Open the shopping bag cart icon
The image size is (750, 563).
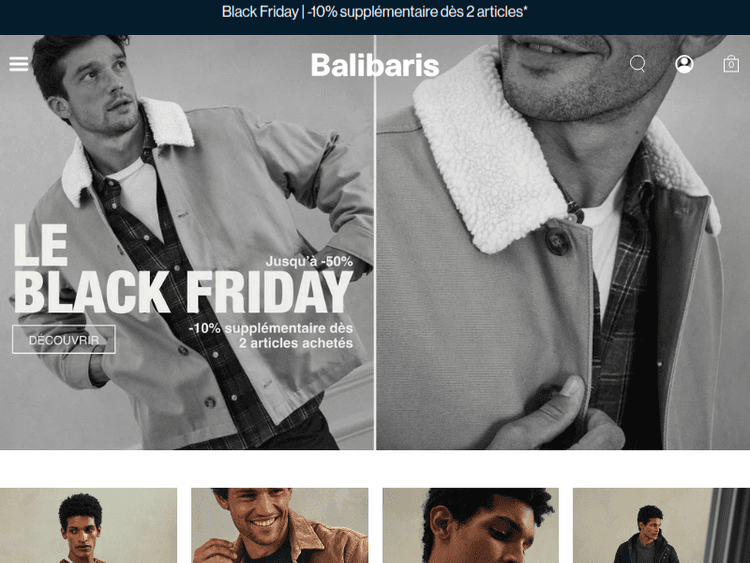pyautogui.click(x=731, y=64)
